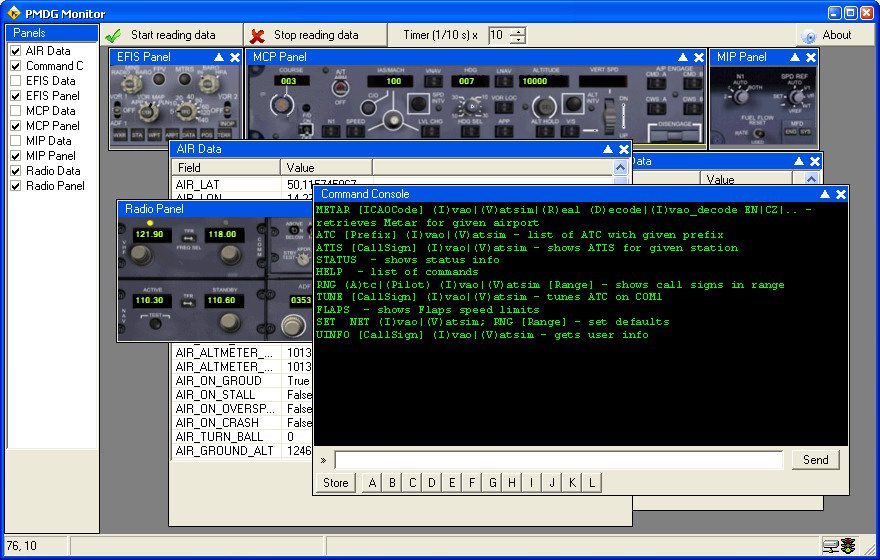Click the PMDG Monitor title bar icon

(x=13, y=13)
